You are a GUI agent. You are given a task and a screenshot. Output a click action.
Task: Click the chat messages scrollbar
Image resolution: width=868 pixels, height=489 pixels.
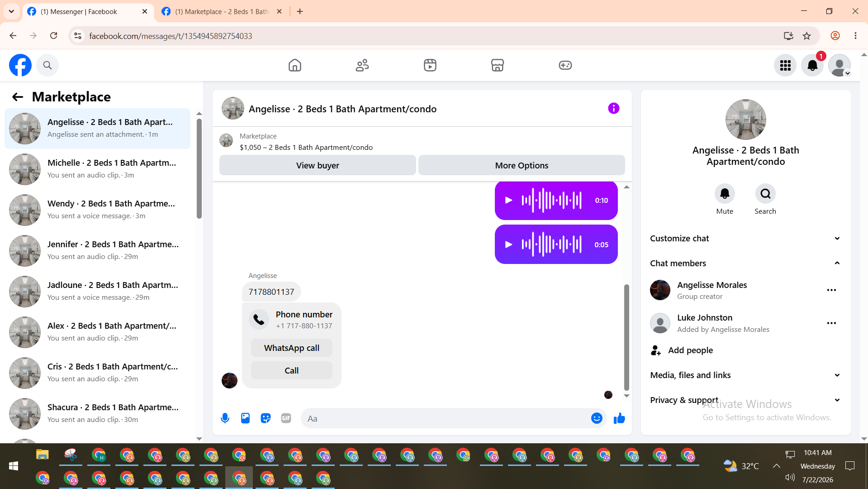click(x=626, y=337)
